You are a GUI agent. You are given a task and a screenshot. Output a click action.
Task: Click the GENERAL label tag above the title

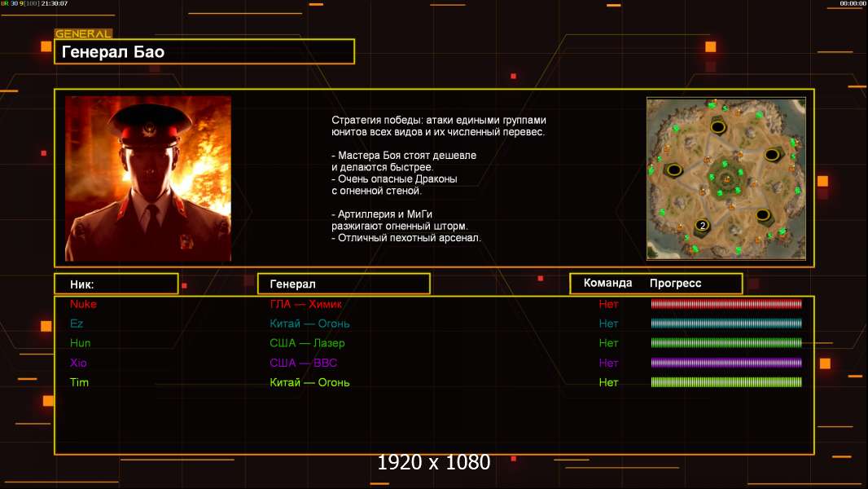[83, 33]
